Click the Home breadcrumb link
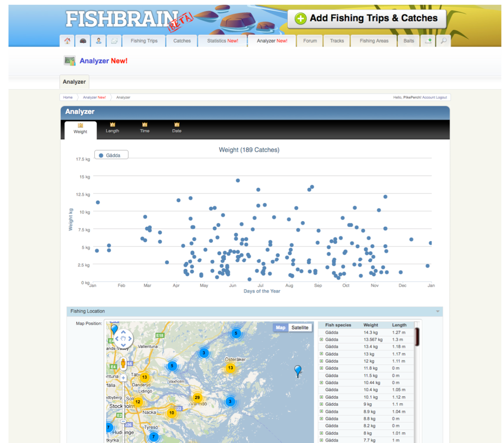 pyautogui.click(x=68, y=97)
